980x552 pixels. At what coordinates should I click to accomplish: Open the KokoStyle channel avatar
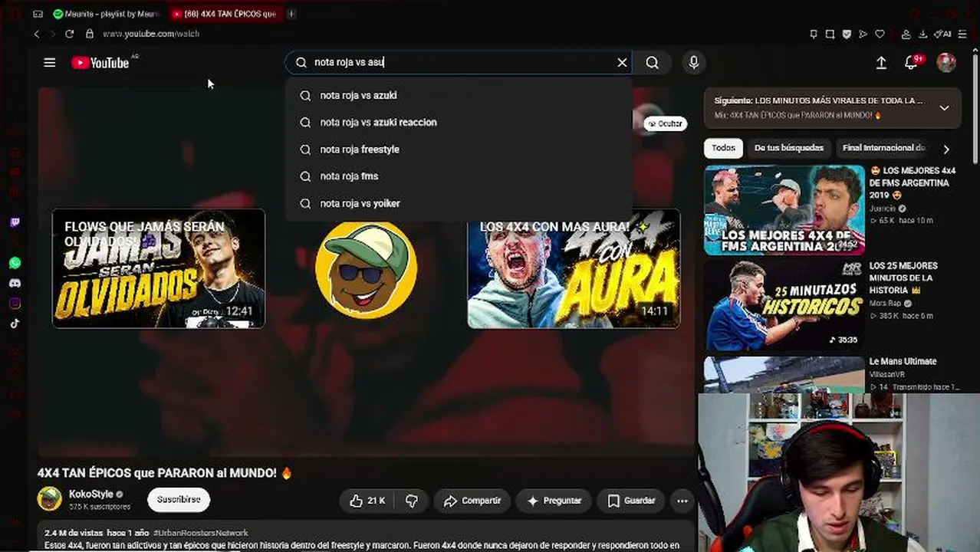pyautogui.click(x=50, y=499)
